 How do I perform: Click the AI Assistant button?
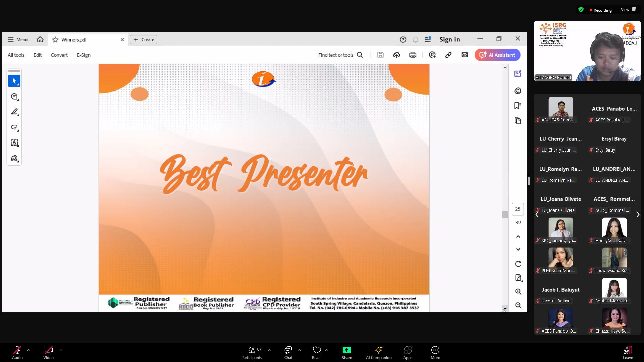[x=497, y=55]
